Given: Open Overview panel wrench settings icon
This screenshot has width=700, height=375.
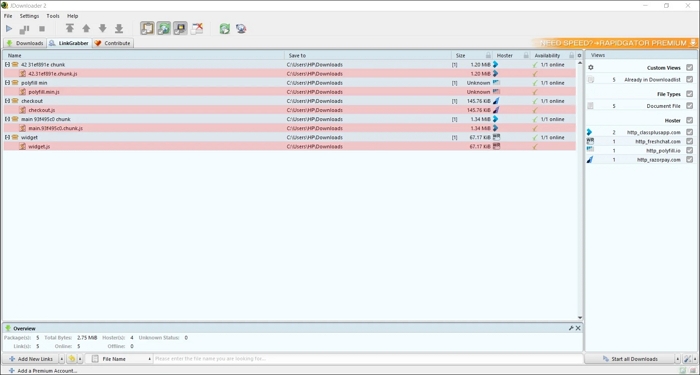Looking at the screenshot, I should [571, 328].
